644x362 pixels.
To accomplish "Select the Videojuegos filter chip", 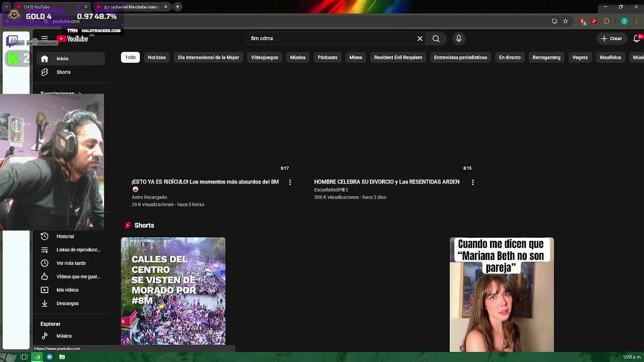I will tap(265, 57).
